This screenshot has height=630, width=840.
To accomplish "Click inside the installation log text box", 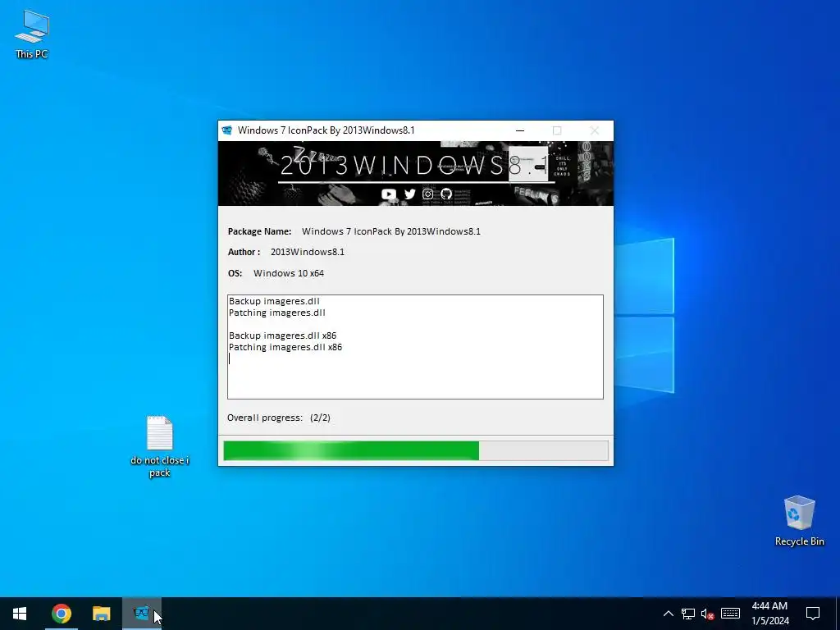I will point(415,347).
